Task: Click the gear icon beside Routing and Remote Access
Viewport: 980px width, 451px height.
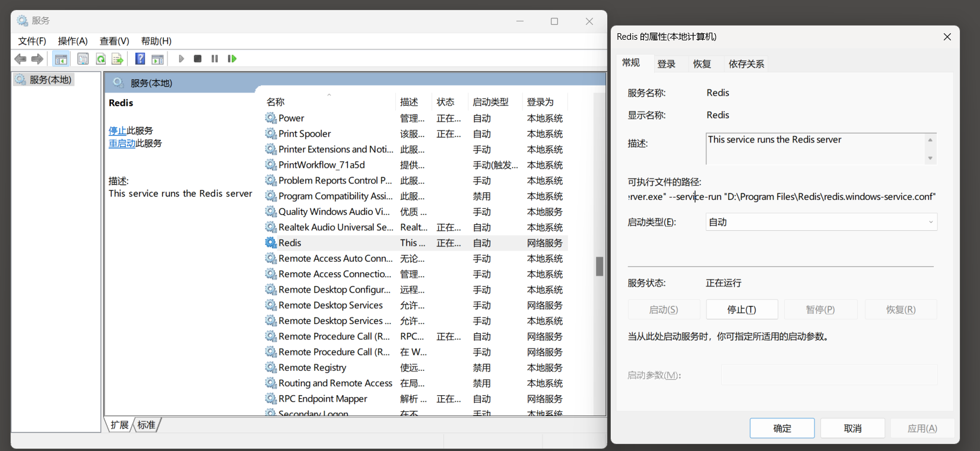Action: coord(271,383)
